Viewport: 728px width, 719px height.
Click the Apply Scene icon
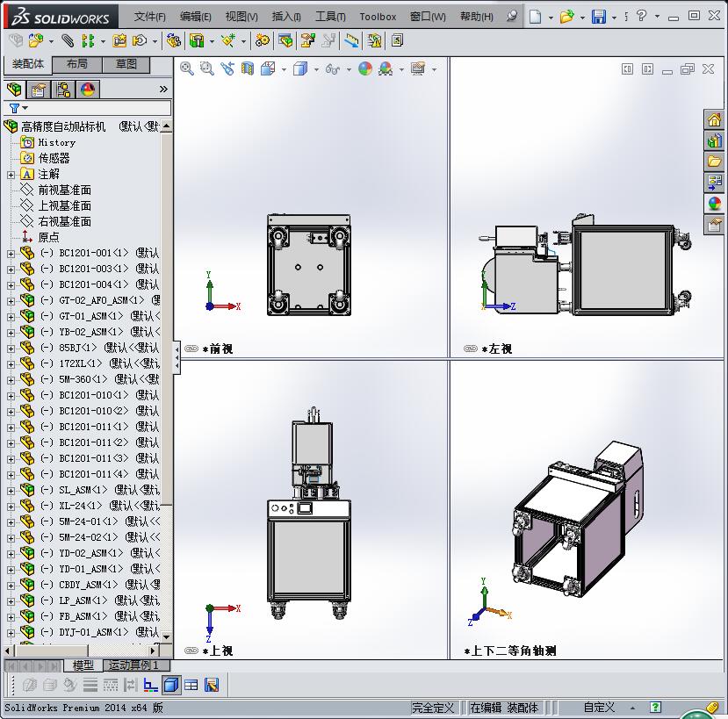(386, 68)
